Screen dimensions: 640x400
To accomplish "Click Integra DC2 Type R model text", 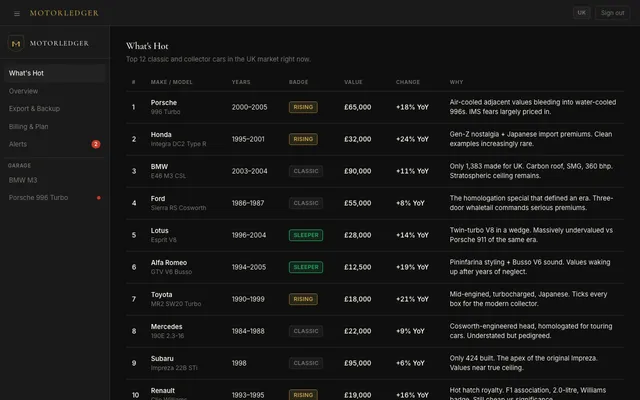I will pyautogui.click(x=178, y=144).
